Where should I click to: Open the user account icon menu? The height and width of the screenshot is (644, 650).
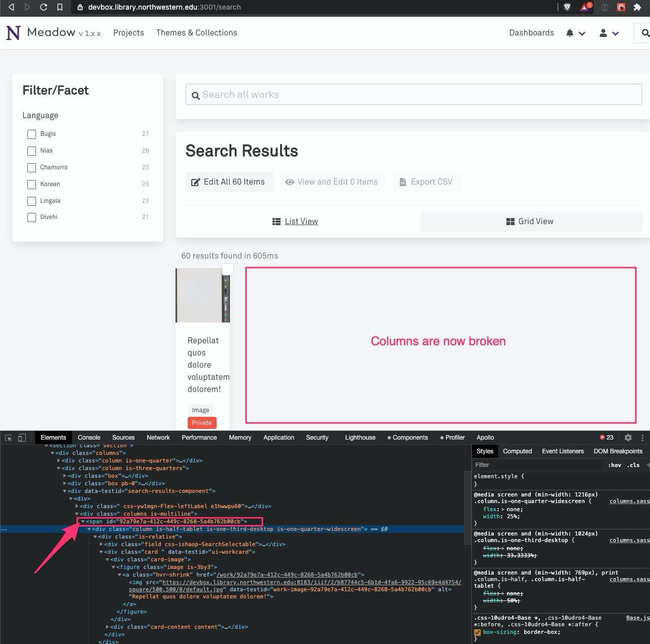[x=609, y=33]
